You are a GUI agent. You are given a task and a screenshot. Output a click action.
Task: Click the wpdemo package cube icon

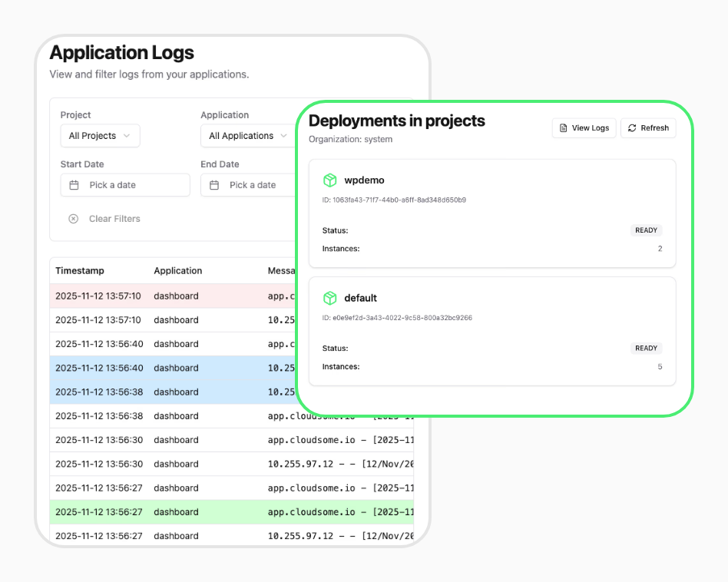329,180
